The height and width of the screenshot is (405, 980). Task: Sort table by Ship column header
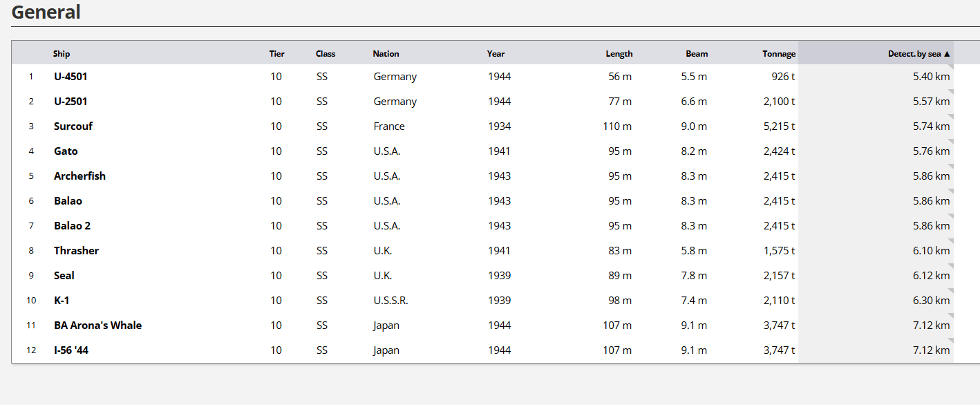click(62, 54)
